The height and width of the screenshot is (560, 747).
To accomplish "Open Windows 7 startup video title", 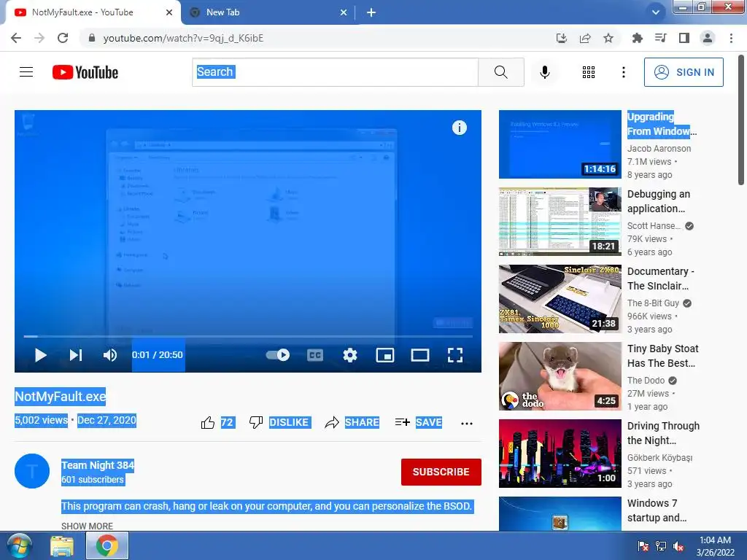I will pyautogui.click(x=657, y=510).
